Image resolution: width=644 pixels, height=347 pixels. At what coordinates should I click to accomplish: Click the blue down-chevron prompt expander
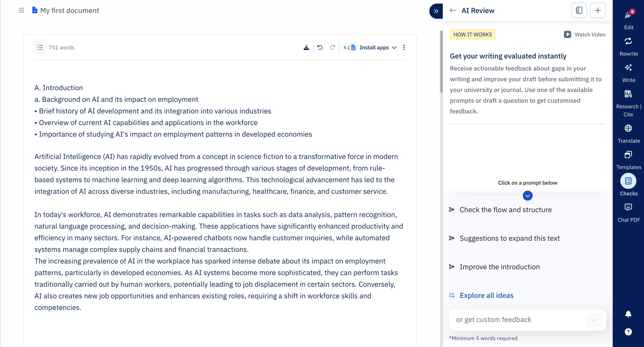point(528,196)
